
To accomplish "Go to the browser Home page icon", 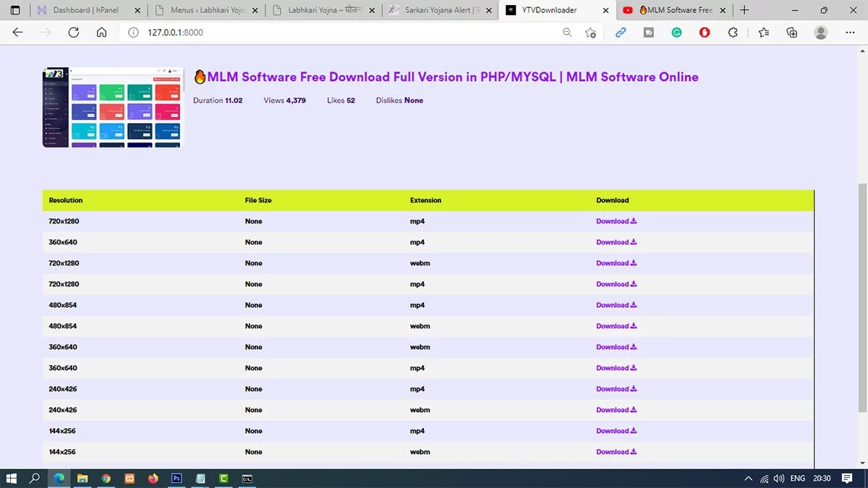I will tap(101, 33).
